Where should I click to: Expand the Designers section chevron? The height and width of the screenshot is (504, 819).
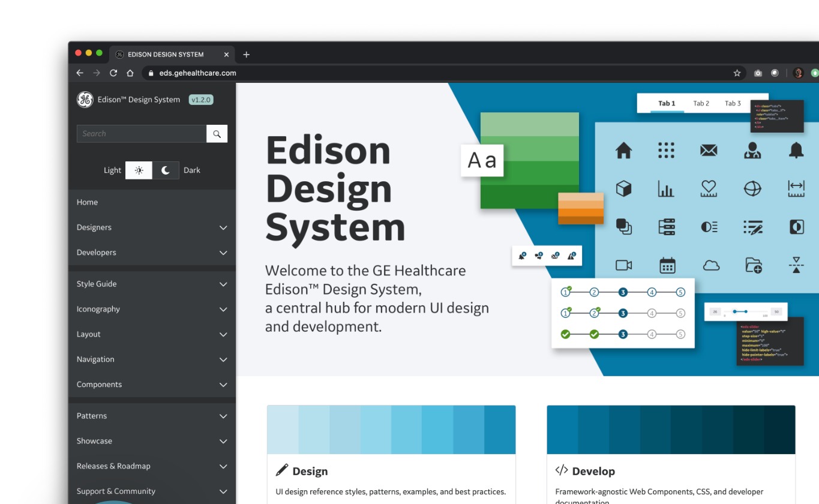tap(223, 228)
